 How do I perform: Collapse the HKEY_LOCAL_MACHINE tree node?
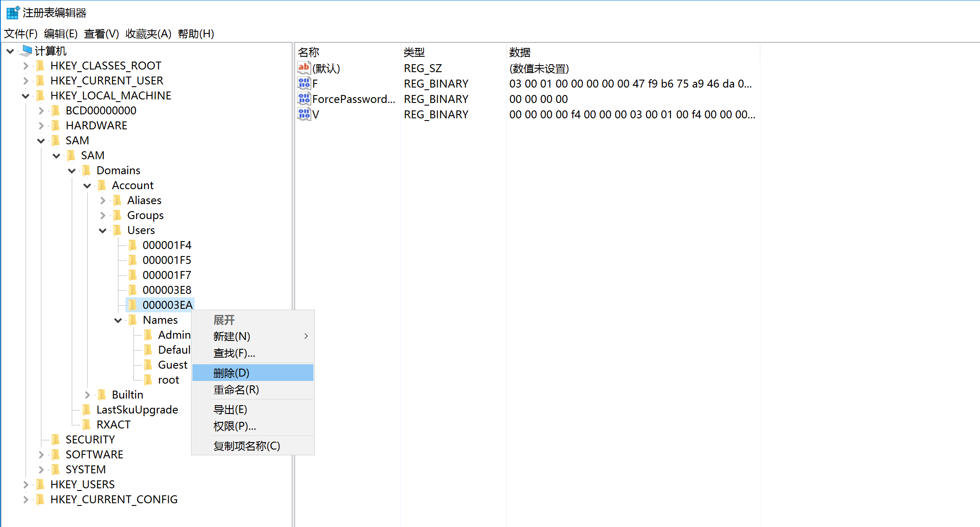pyautogui.click(x=26, y=95)
